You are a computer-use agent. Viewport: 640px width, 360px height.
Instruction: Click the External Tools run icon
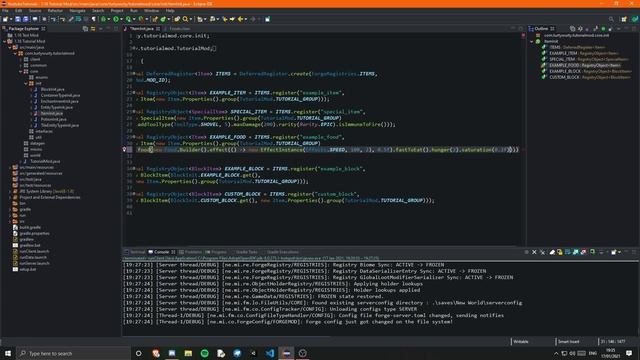click(141, 19)
